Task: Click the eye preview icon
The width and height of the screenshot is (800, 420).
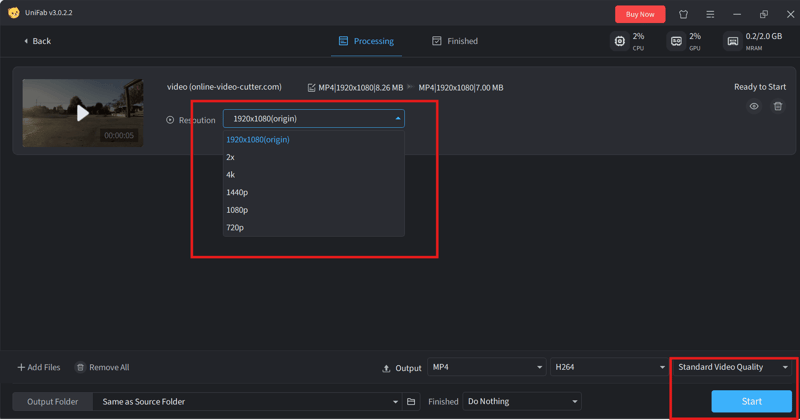Action: tap(754, 106)
